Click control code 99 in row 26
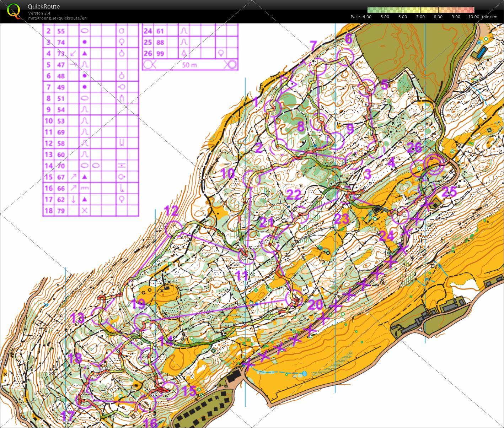This screenshot has height=428, width=504. click(160, 53)
